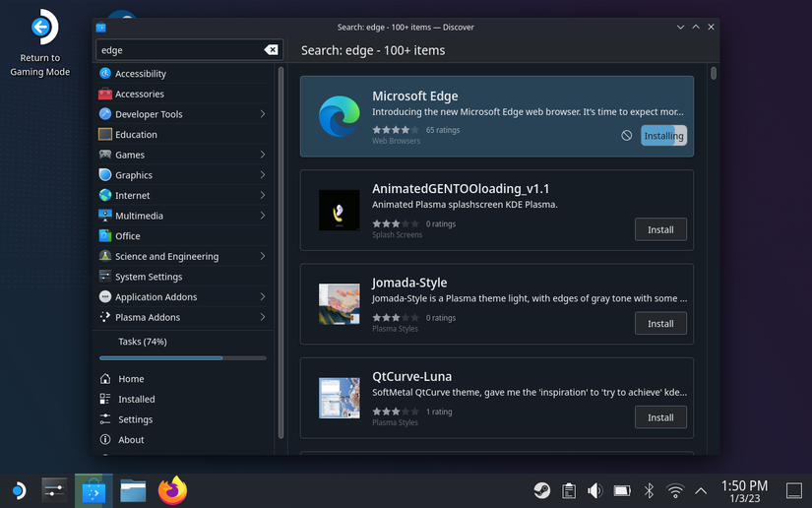
Task: Click the Tasks progress bar
Action: tap(182, 357)
